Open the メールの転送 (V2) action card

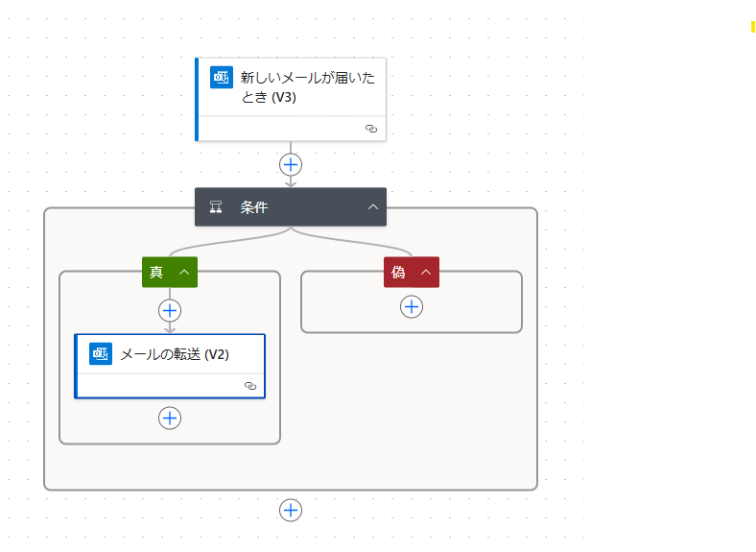170,366
